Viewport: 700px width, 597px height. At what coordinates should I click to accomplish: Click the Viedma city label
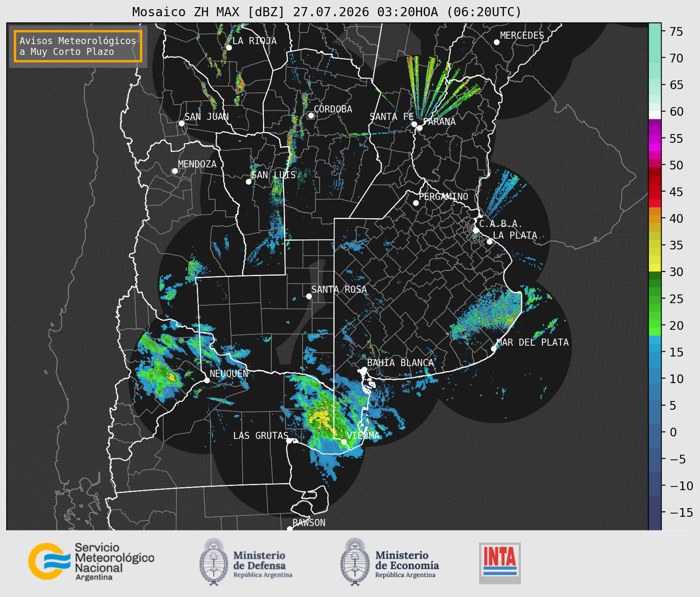tap(363, 436)
